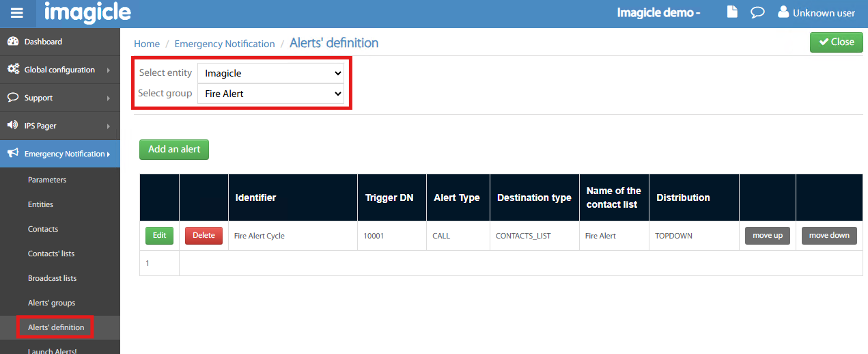Move the Fire Alert Cycle up

(x=768, y=236)
